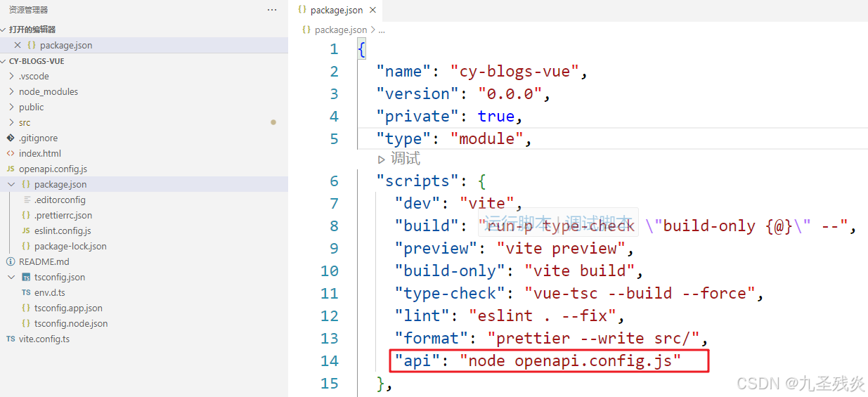Image resolution: width=868 pixels, height=397 pixels.
Task: Click package.json in the breadcrumb bar
Action: [x=341, y=30]
